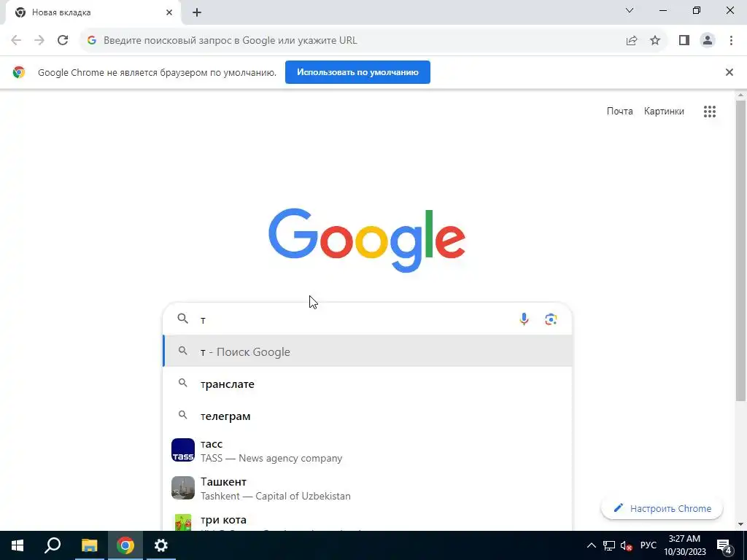Click the Tashkent photo thumbnail
The height and width of the screenshot is (560, 747).
pos(183,488)
